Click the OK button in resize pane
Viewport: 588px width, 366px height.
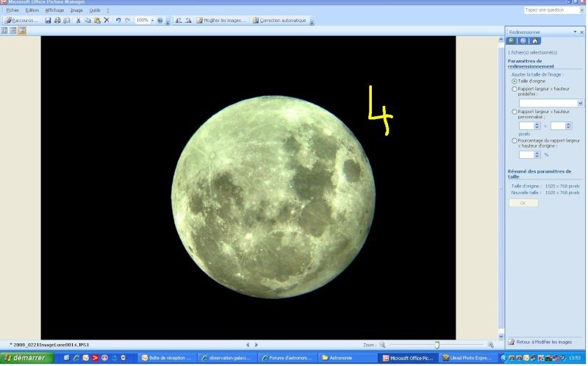point(525,204)
